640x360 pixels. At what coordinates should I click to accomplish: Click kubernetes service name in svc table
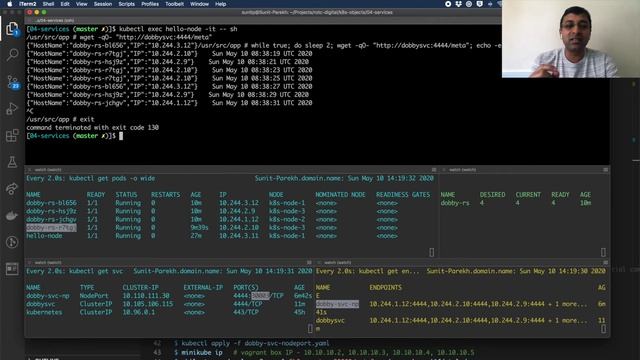[44, 312]
